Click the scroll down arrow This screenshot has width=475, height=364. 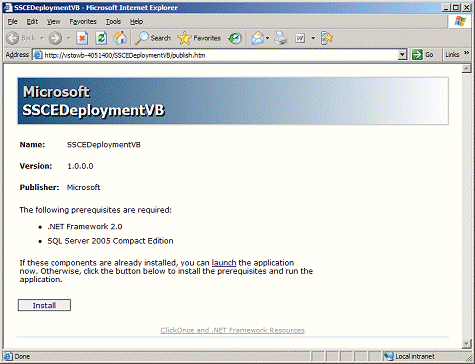point(466,343)
